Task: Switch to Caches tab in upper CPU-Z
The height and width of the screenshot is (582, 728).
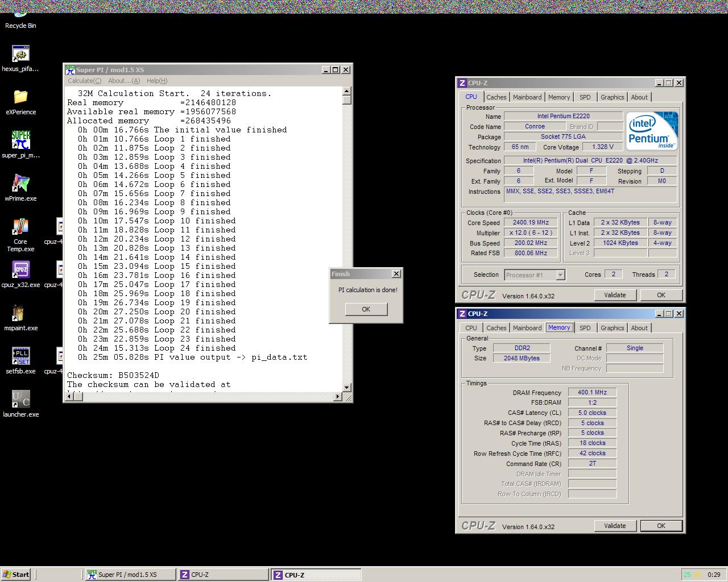Action: [496, 97]
